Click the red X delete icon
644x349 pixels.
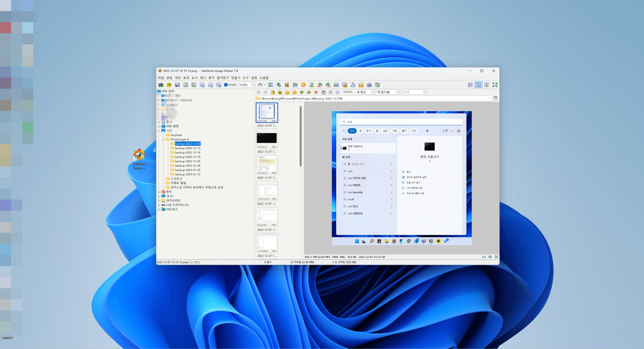point(316,92)
